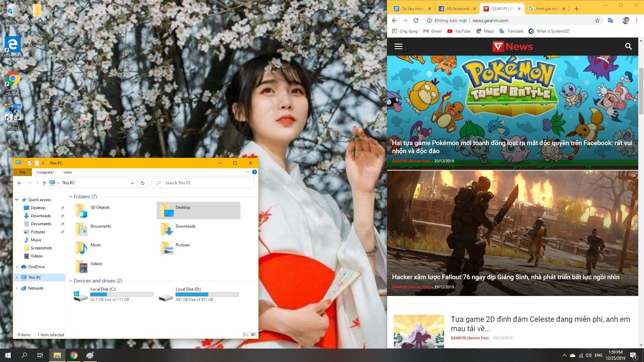Image resolution: width=644 pixels, height=362 pixels.
Task: Click the taskbar search magnifier
Action: pos(24,355)
